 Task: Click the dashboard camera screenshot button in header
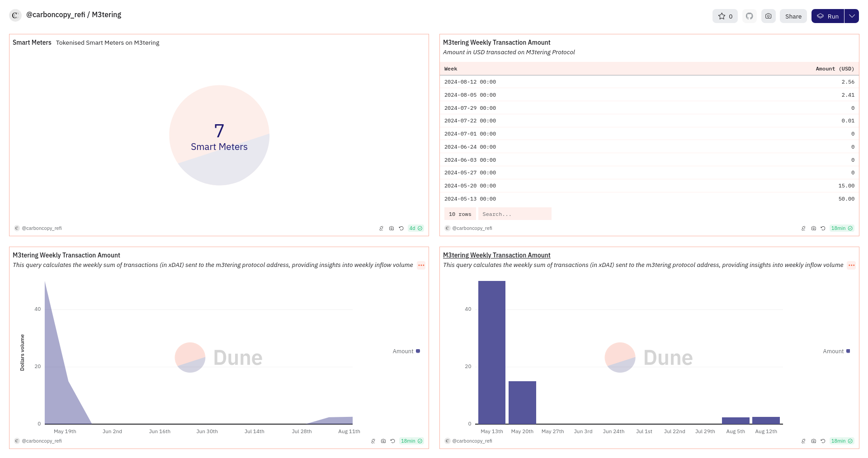(x=769, y=16)
